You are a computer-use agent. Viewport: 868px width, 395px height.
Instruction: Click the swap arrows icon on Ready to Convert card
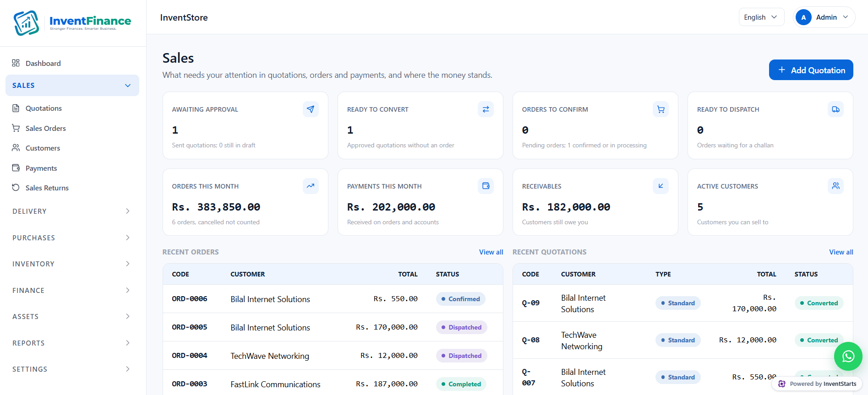point(486,109)
